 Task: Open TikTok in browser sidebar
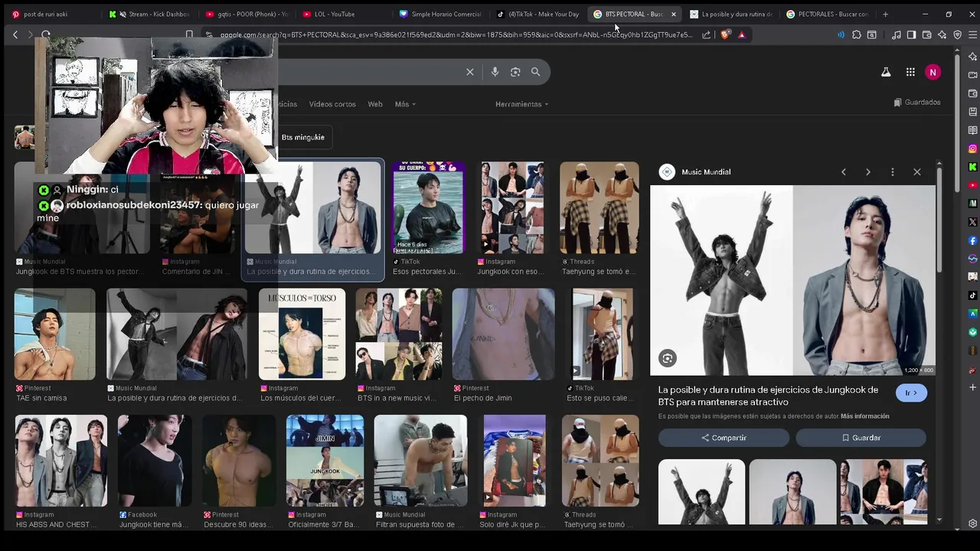973,295
